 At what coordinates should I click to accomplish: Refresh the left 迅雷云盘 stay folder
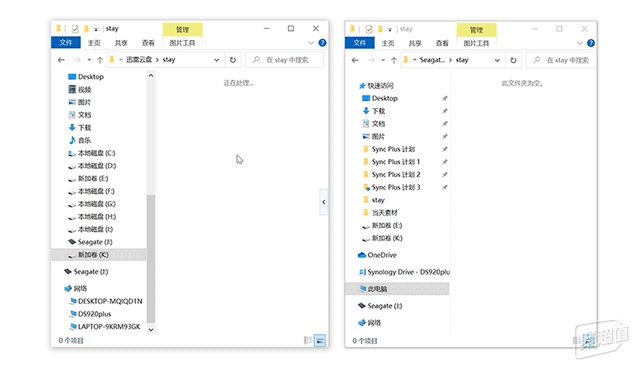point(233,60)
